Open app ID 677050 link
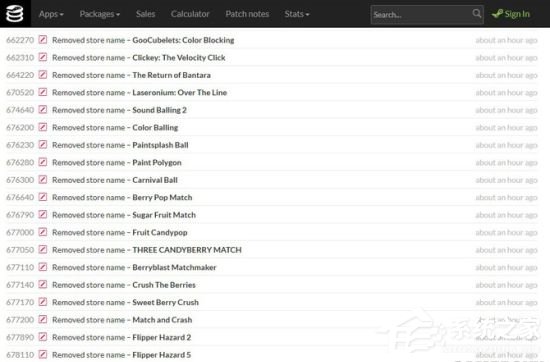The image size is (550, 362). point(20,250)
